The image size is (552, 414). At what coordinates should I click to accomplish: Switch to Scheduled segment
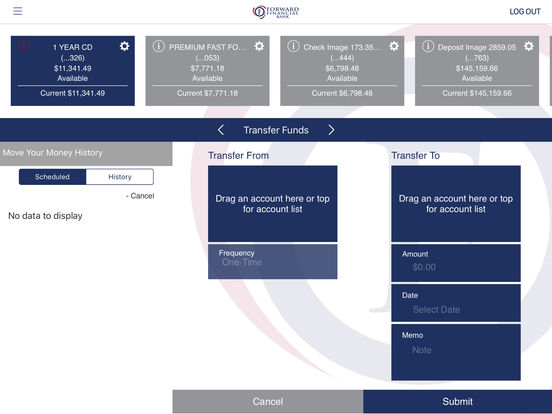coord(52,177)
